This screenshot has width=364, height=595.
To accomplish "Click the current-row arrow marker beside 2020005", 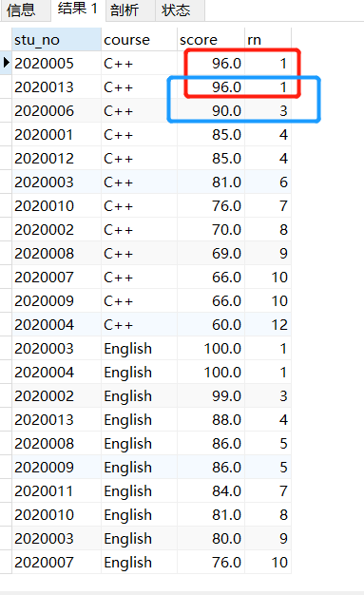I will click(6, 62).
